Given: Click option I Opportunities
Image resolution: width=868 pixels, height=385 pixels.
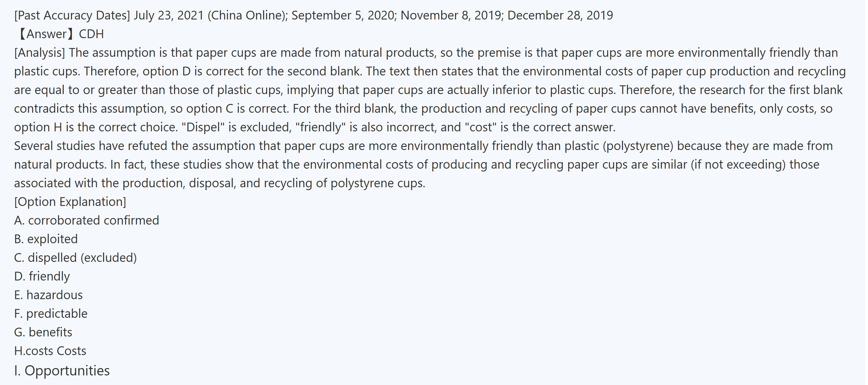Looking at the screenshot, I should (62, 371).
